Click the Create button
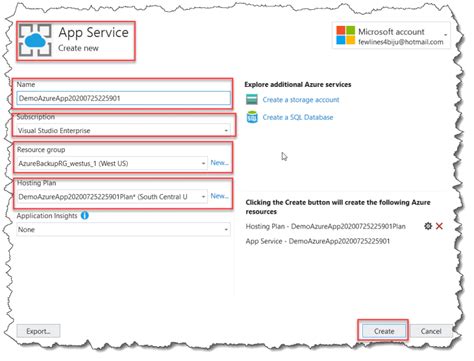 pos(384,331)
